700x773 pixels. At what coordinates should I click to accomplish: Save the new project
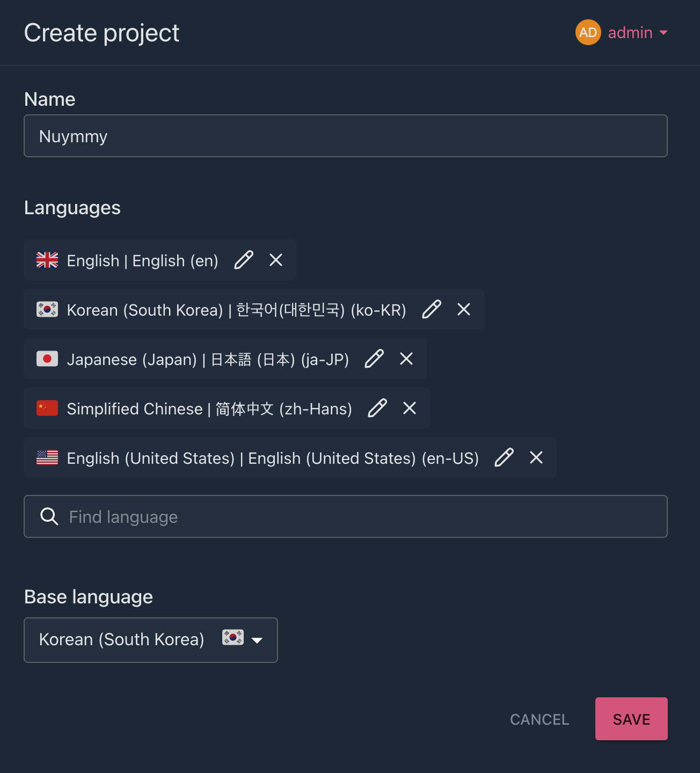(x=631, y=719)
